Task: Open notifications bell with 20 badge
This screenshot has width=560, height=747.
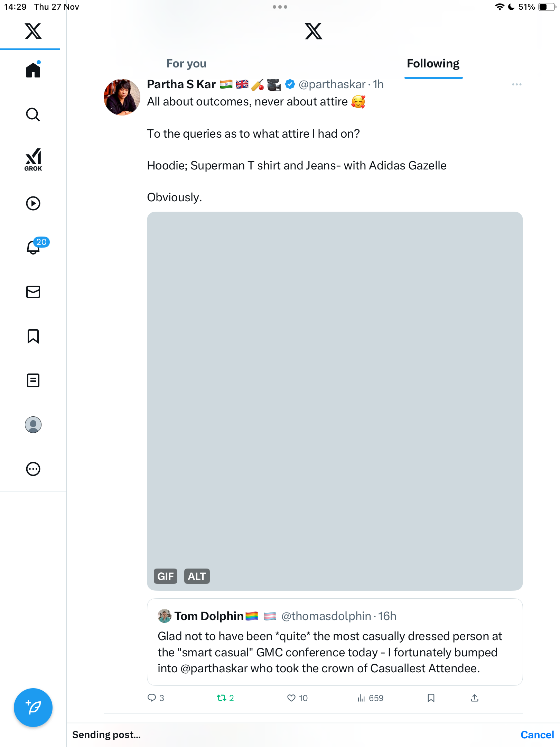Action: point(34,247)
